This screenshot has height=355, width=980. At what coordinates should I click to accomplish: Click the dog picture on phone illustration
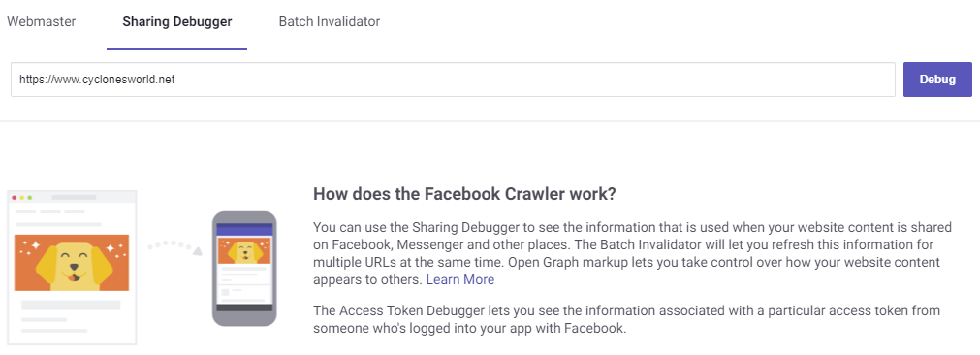[244, 250]
